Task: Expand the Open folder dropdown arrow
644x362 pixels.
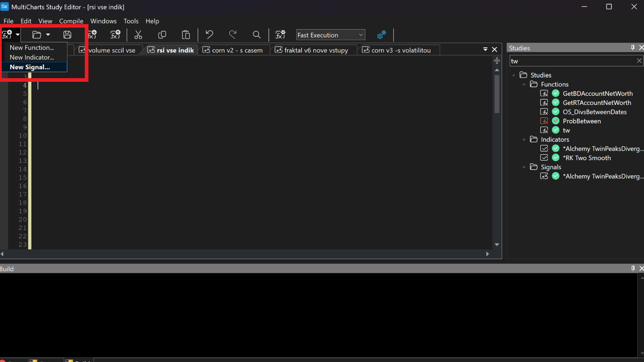Action: [48, 35]
